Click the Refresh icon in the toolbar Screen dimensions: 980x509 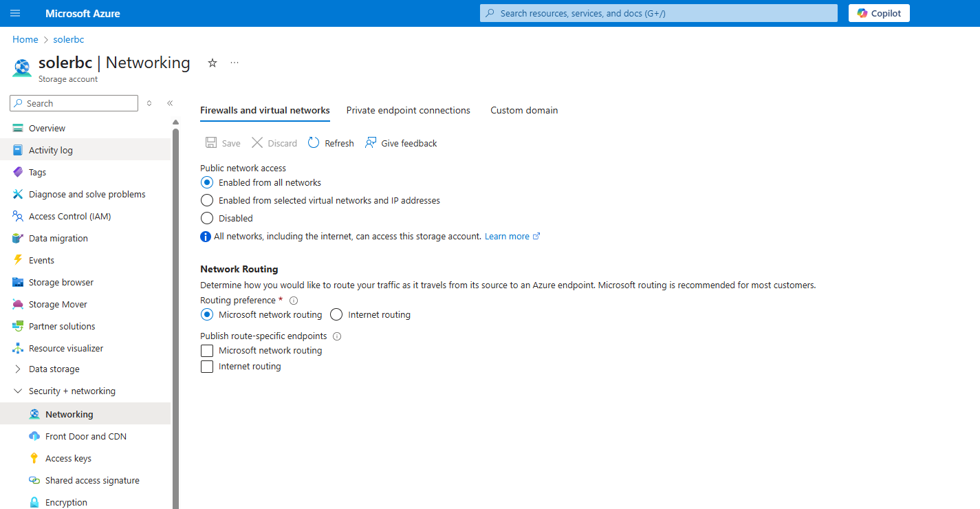(x=314, y=143)
